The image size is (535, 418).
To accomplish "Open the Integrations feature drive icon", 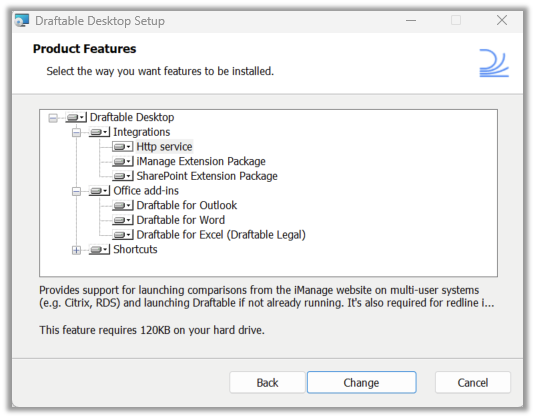I will point(99,132).
